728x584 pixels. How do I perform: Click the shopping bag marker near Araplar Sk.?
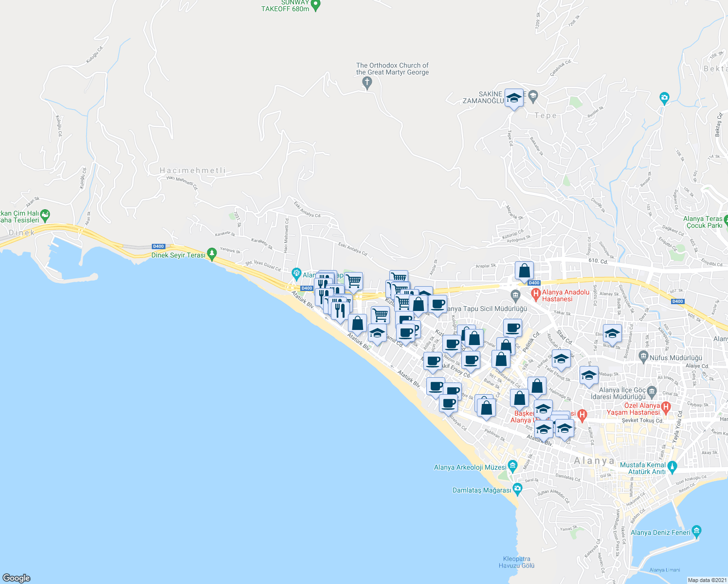click(x=524, y=271)
